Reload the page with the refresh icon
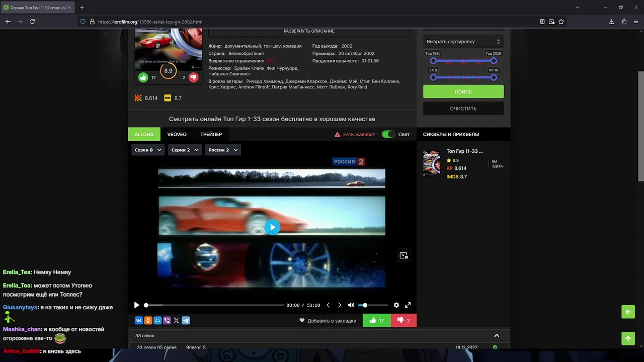This screenshot has height=362, width=644. (32, 22)
